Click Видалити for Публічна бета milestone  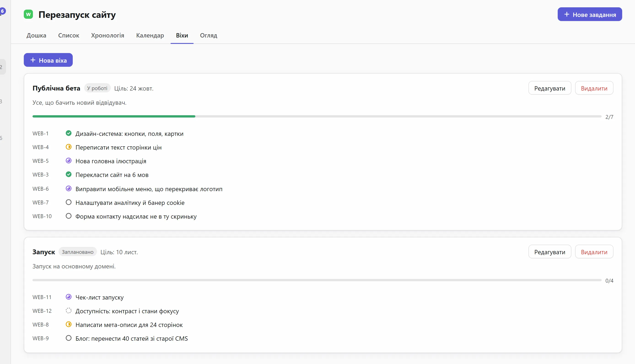[594, 88]
